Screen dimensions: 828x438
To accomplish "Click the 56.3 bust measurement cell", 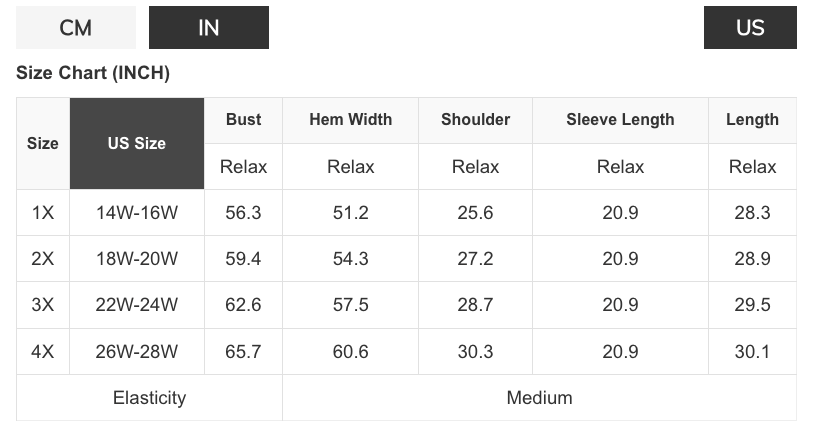I will (x=243, y=212).
